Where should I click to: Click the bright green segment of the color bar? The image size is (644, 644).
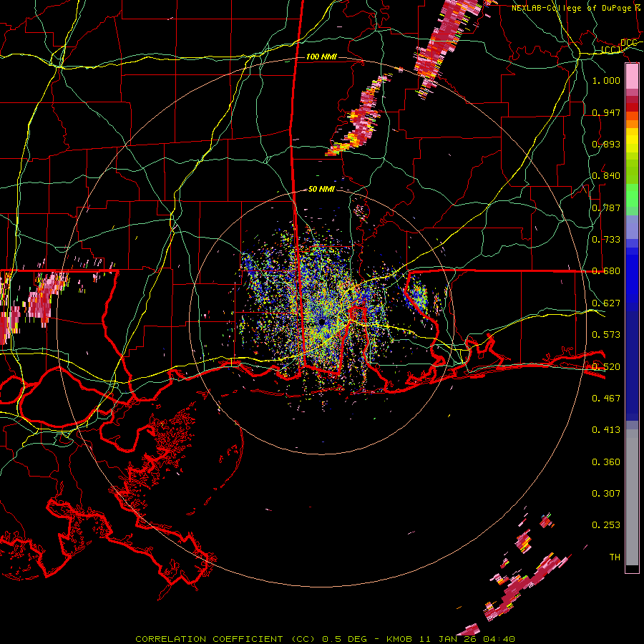[632, 195]
